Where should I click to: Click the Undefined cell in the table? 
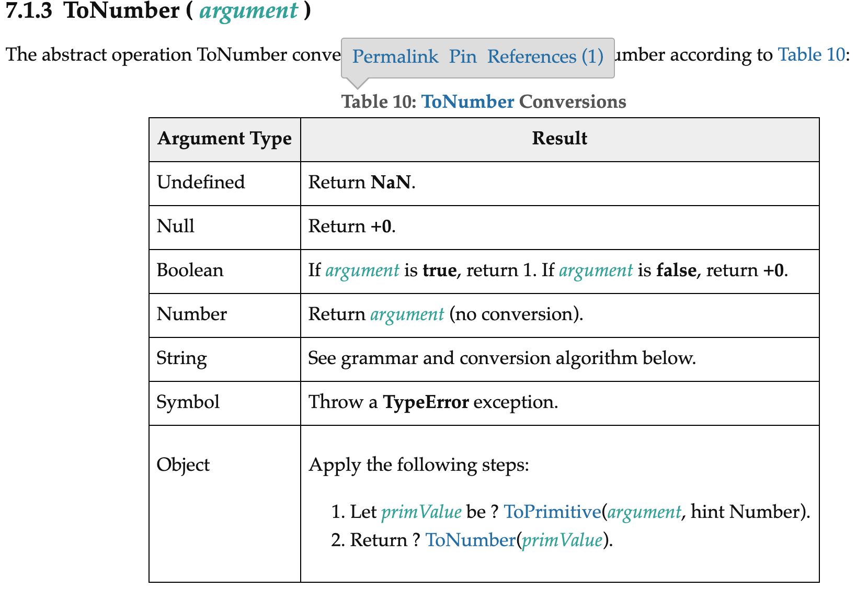tap(201, 183)
